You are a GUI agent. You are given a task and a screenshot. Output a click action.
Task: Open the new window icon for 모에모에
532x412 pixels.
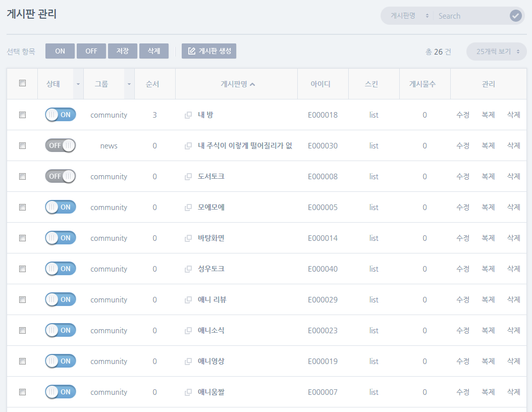coord(188,208)
